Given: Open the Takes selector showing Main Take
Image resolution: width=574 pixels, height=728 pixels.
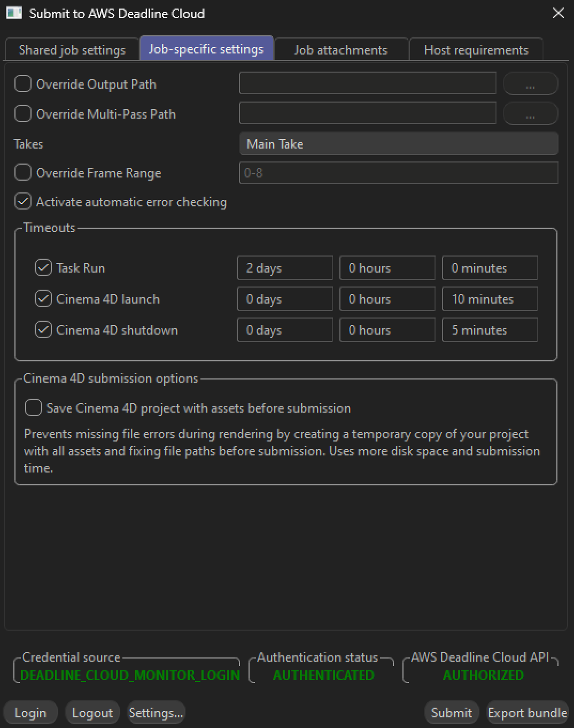Looking at the screenshot, I should tap(398, 143).
